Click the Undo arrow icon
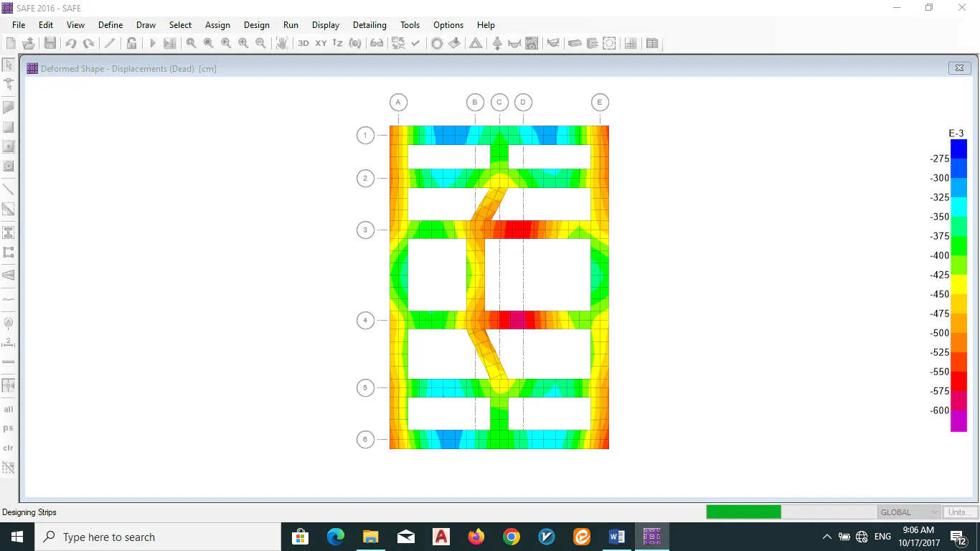980x551 pixels. [70, 43]
